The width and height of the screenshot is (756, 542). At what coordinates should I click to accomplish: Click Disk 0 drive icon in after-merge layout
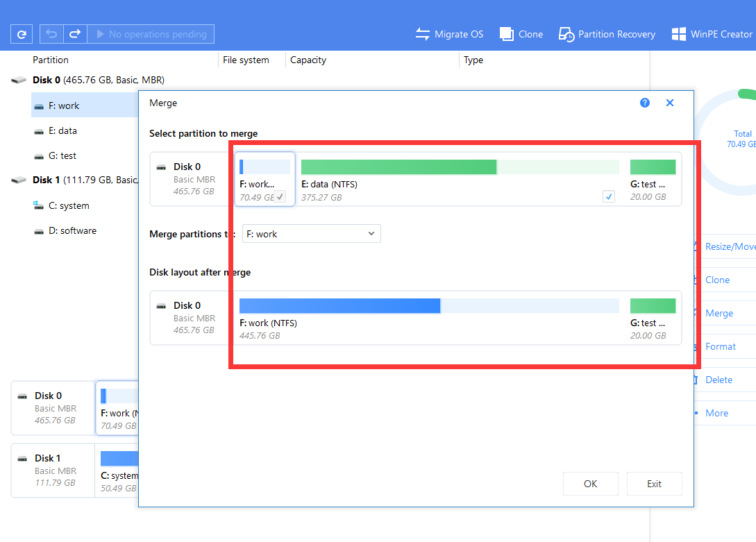[162, 306]
